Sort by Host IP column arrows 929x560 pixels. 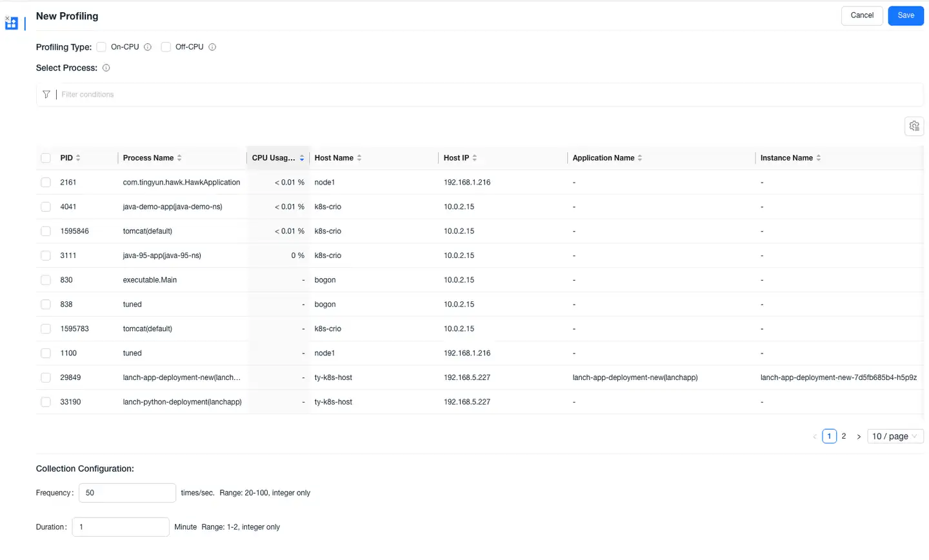click(x=475, y=158)
